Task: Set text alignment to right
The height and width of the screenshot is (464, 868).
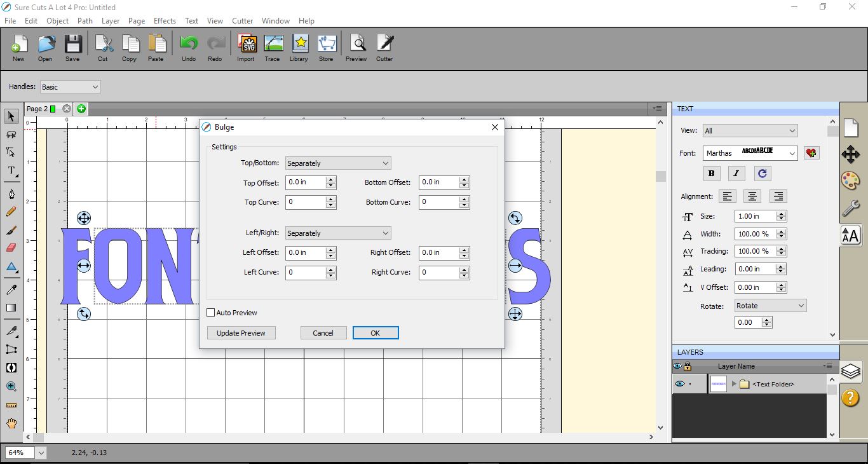Action: [x=778, y=196]
